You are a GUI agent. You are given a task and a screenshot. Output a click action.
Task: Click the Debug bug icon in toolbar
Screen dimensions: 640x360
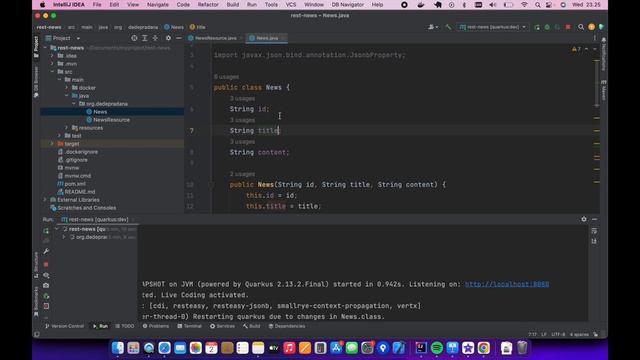(x=547, y=27)
